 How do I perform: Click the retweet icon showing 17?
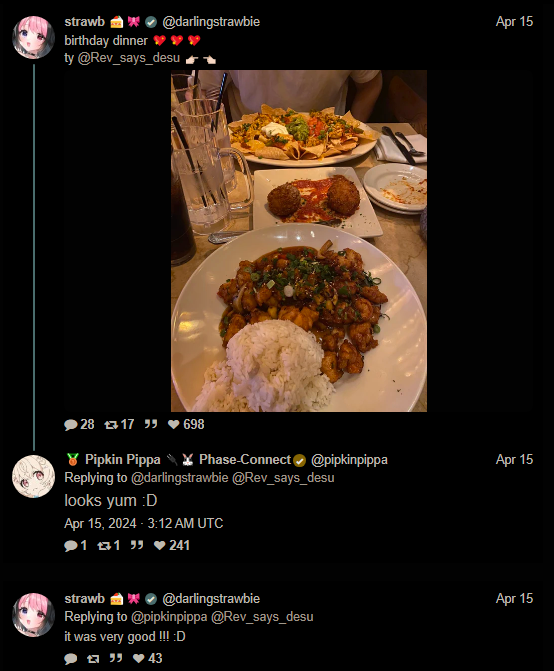(111, 425)
